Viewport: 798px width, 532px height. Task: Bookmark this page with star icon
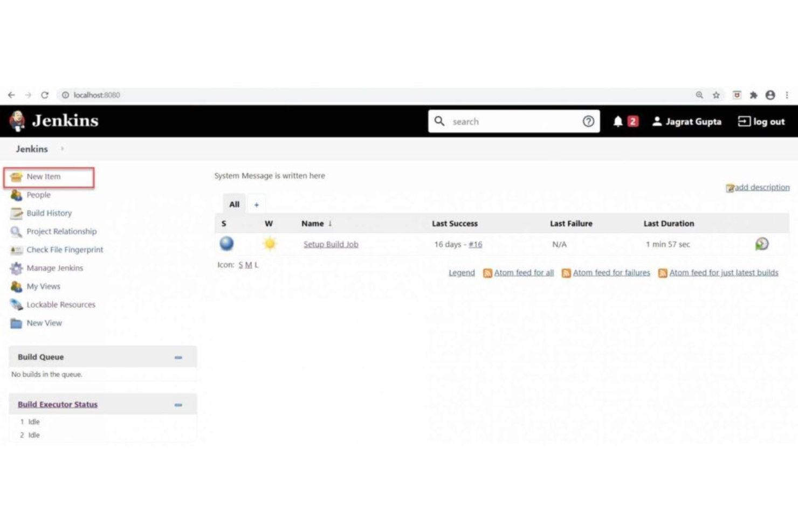pos(716,95)
